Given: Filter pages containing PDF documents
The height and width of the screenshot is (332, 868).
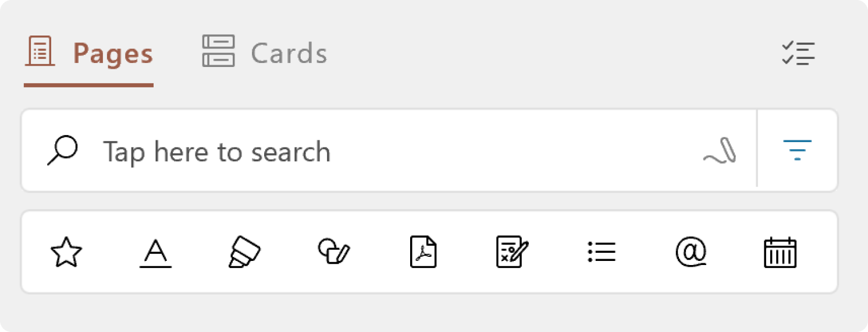Looking at the screenshot, I should (423, 252).
